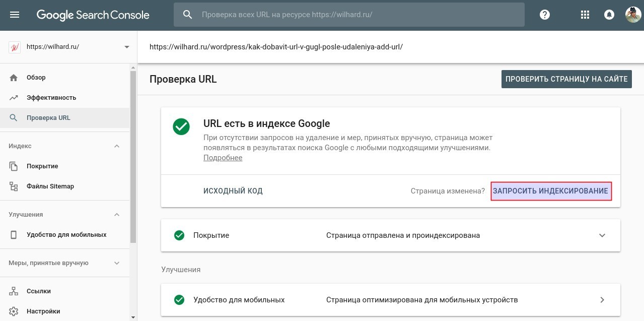Expand Меры, принятые вручную section
This screenshot has height=321, width=644.
pyautogui.click(x=117, y=263)
